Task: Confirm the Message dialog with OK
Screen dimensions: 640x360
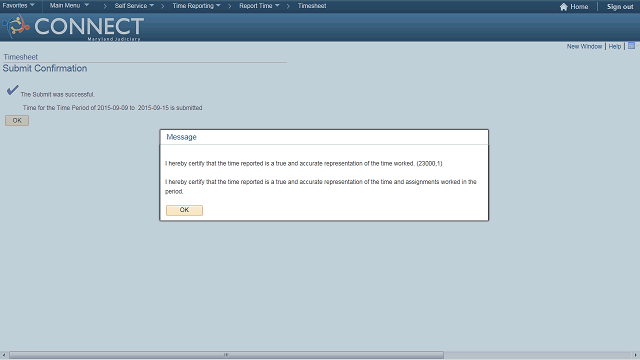Action: 184,210
